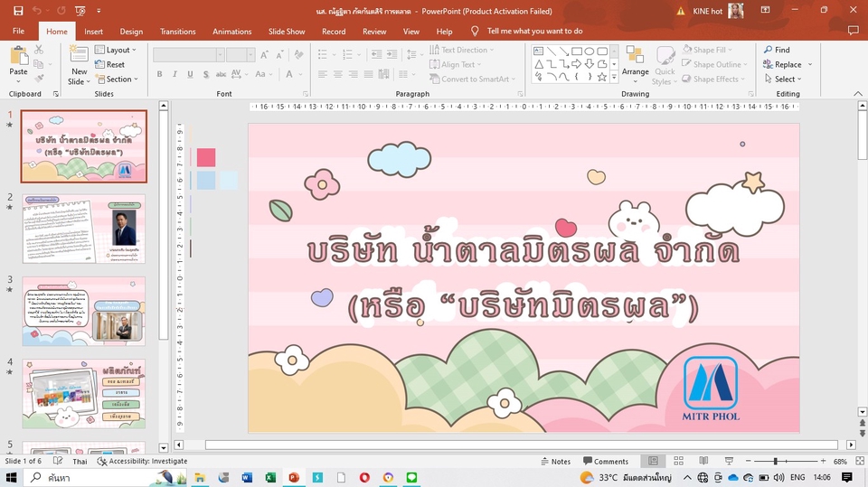Align text to the left
868x487 pixels.
(323, 74)
